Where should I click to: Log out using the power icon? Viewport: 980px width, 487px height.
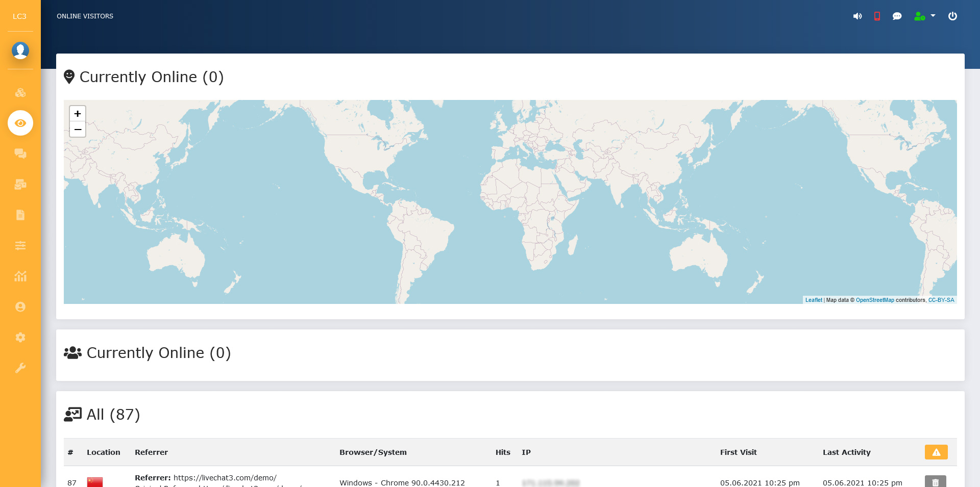[x=952, y=16]
